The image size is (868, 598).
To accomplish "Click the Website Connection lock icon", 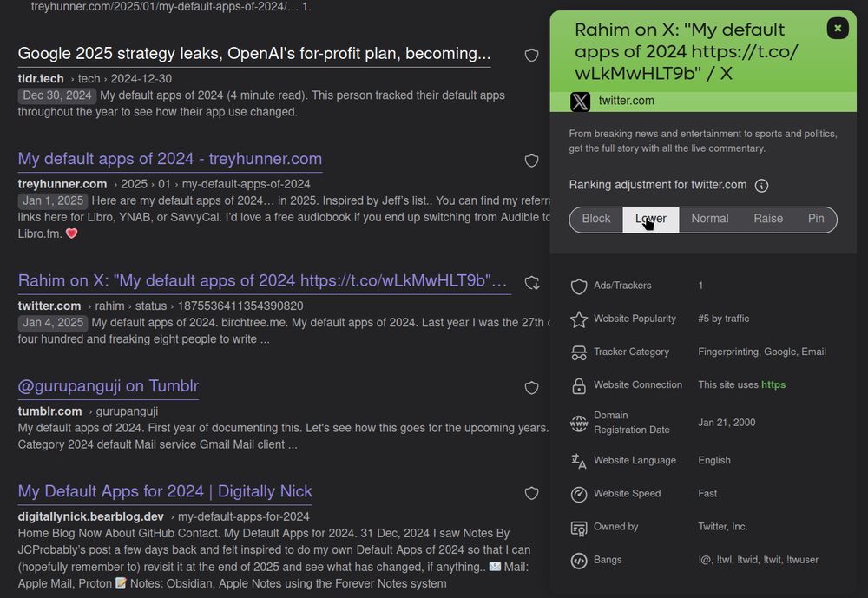I will (578, 385).
